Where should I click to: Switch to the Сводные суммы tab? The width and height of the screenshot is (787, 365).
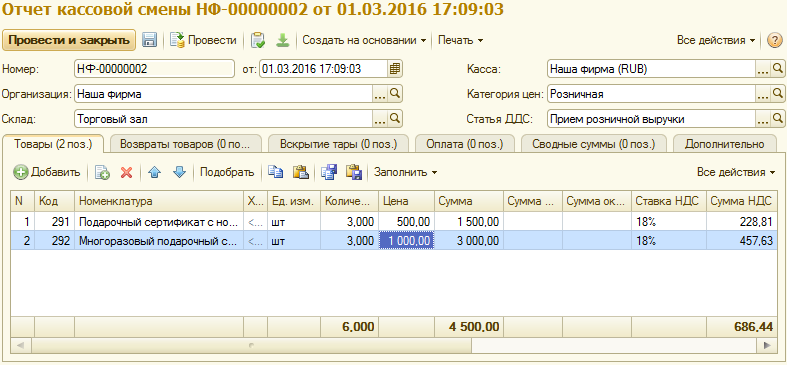[x=594, y=144]
